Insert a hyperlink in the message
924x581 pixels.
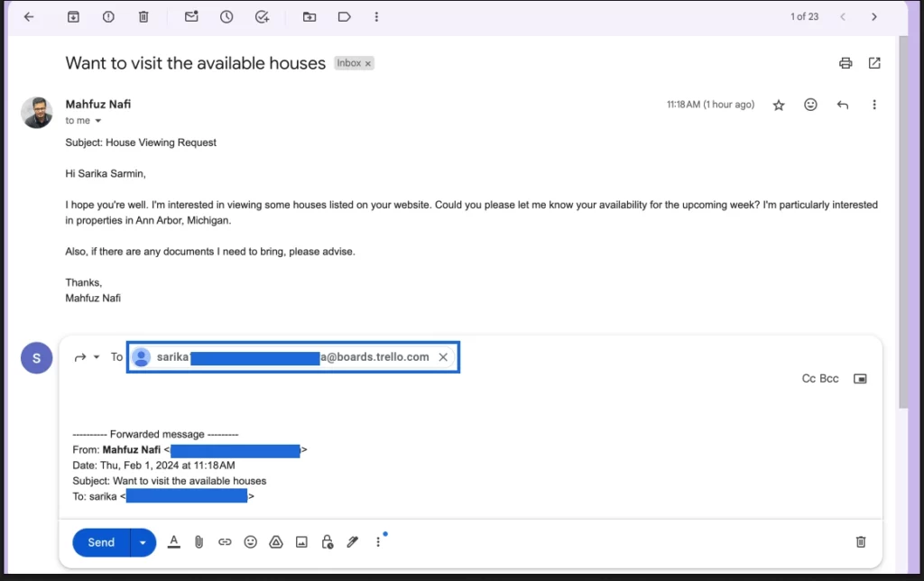(x=225, y=541)
